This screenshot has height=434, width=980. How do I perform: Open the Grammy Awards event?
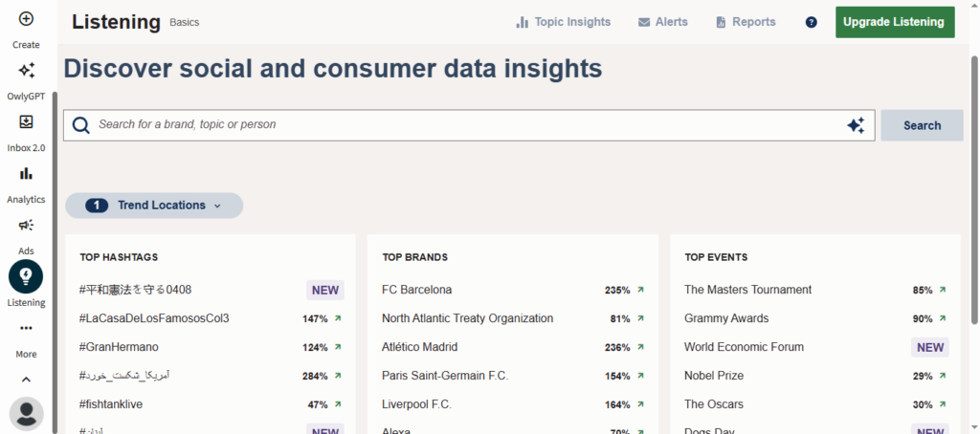click(x=726, y=318)
